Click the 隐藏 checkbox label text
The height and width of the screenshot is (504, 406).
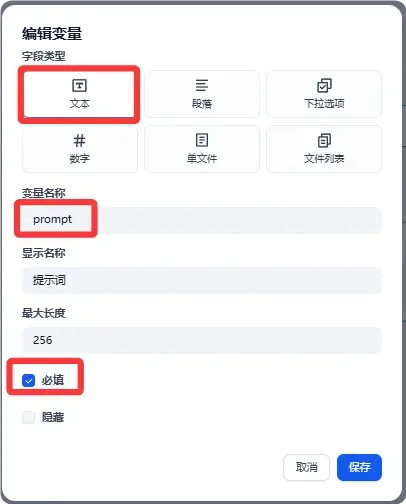tap(53, 417)
